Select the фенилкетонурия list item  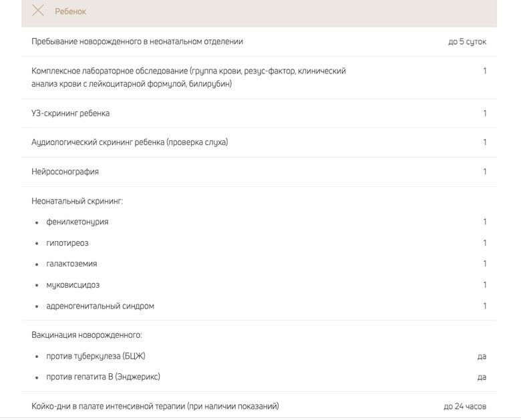77,222
